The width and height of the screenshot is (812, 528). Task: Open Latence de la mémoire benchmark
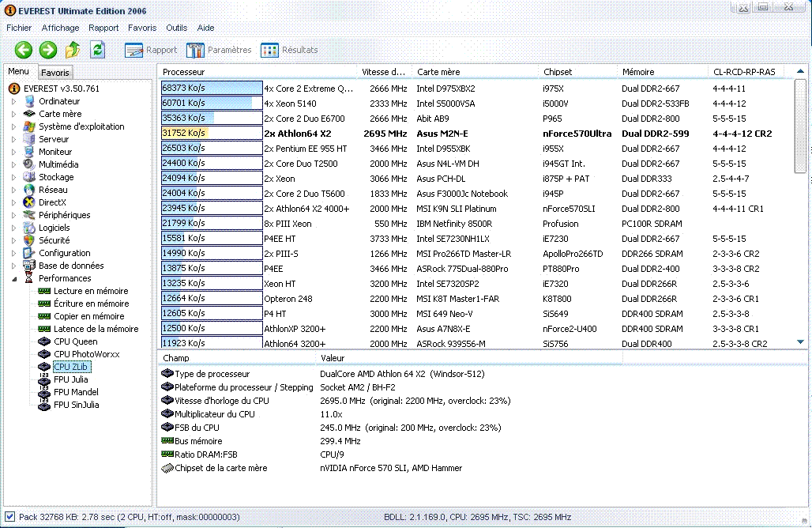[x=96, y=329]
